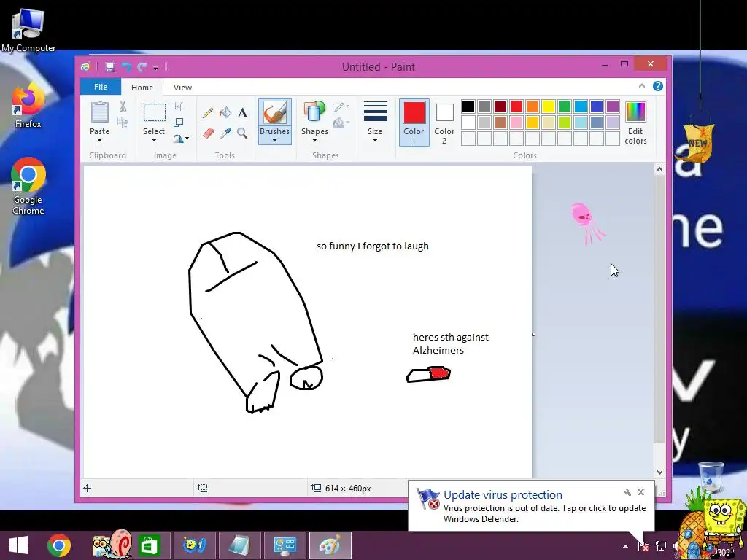Viewport: 747px width, 560px height.
Task: Select Color 2 as active color
Action: tap(444, 122)
